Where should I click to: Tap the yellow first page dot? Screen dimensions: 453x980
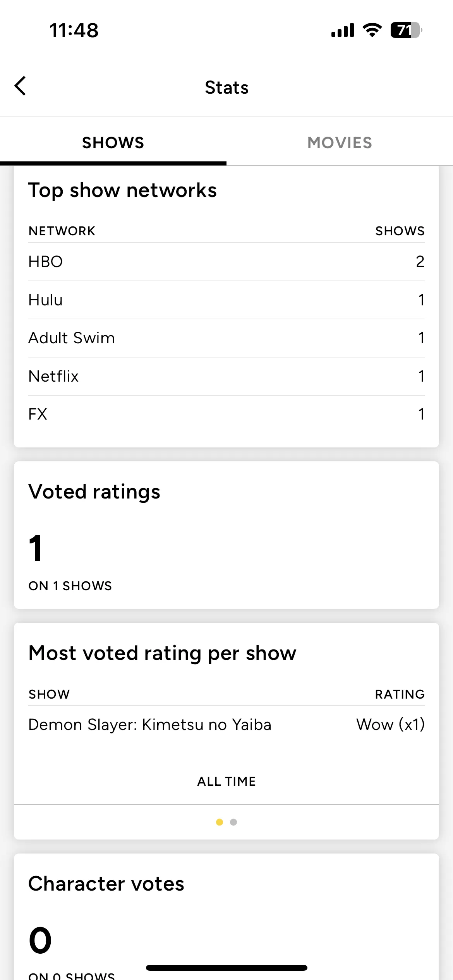(x=220, y=822)
